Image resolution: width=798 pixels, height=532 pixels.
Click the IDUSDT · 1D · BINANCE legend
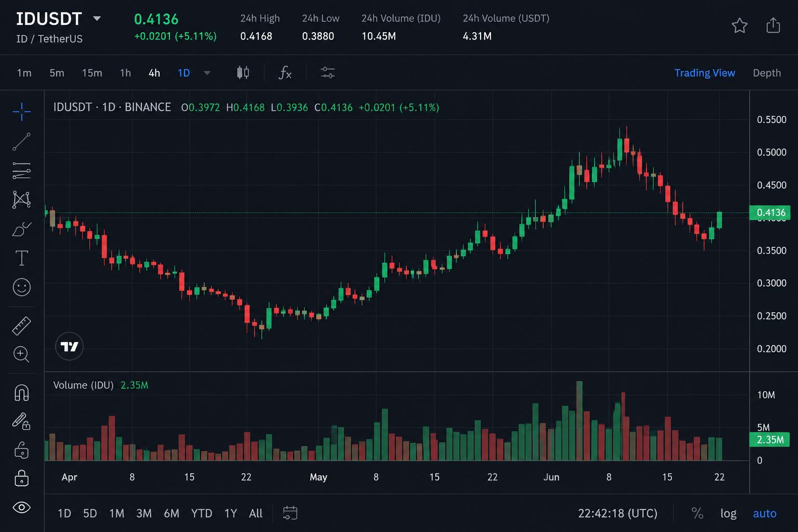[x=112, y=107]
